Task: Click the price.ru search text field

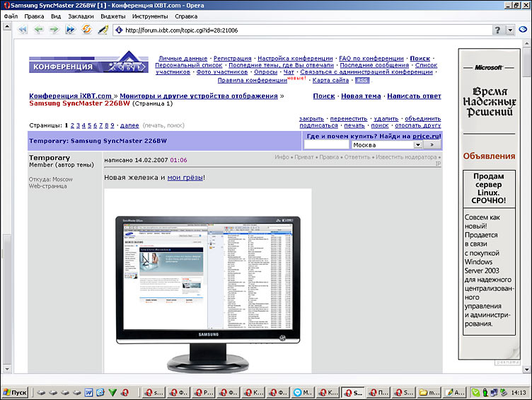Action: tap(326, 145)
